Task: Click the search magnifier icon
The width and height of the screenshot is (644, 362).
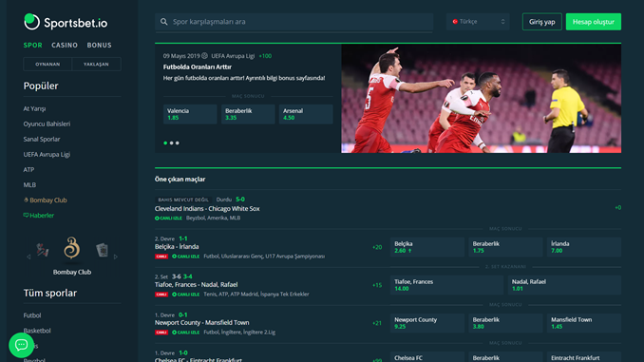Action: click(x=164, y=21)
